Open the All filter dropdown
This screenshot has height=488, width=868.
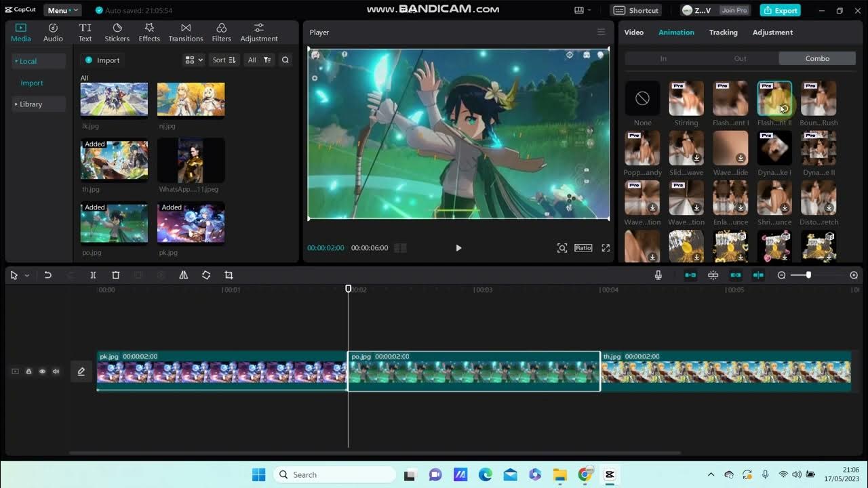259,60
